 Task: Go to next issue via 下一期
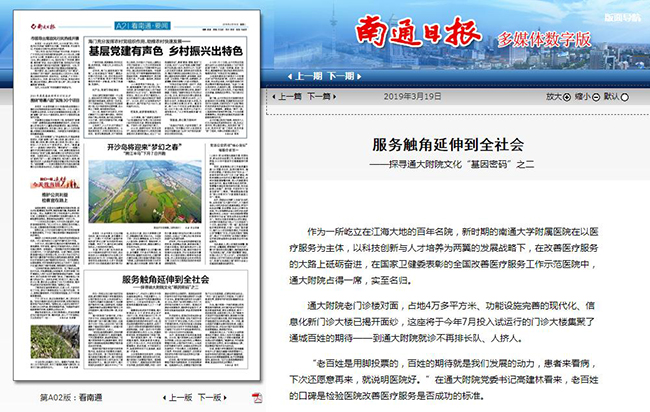click(340, 76)
